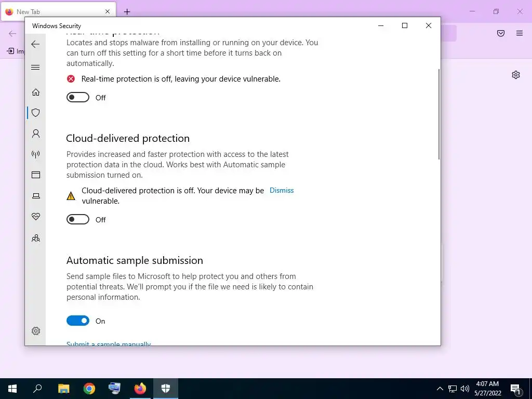532x399 pixels.
Task: Click Firefox back navigation arrow
Action: 12,34
